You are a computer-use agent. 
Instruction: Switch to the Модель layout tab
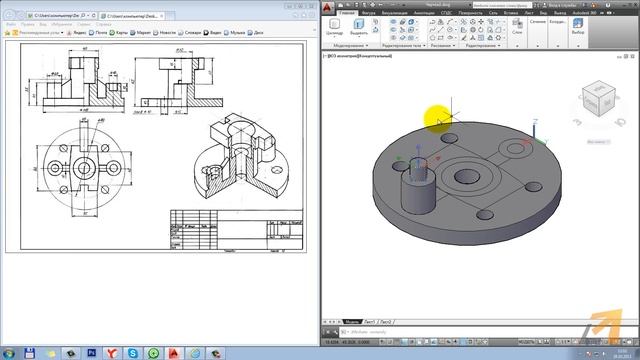(x=352, y=322)
